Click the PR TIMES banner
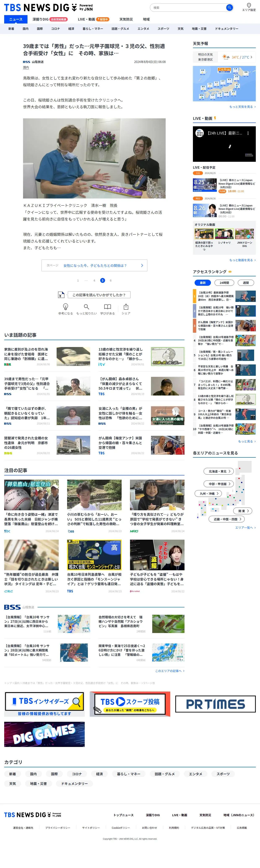Image resolution: width=260 pixels, height=868 pixels. [x=216, y=704]
